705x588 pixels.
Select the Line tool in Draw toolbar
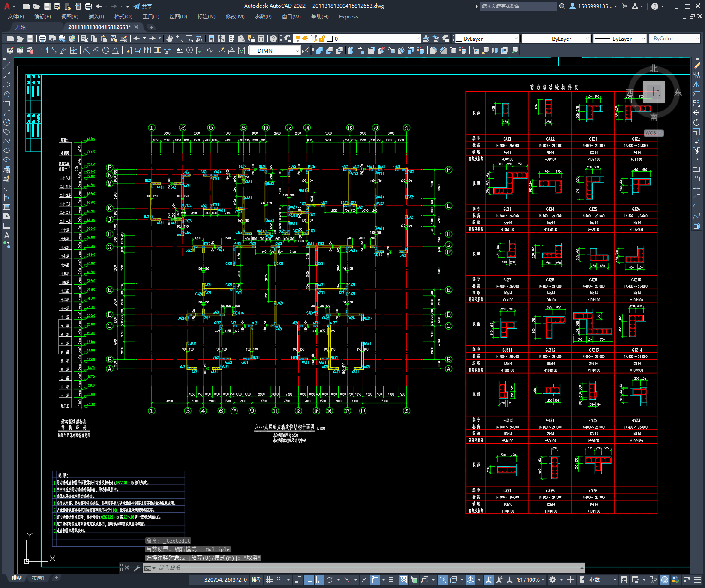click(7, 66)
